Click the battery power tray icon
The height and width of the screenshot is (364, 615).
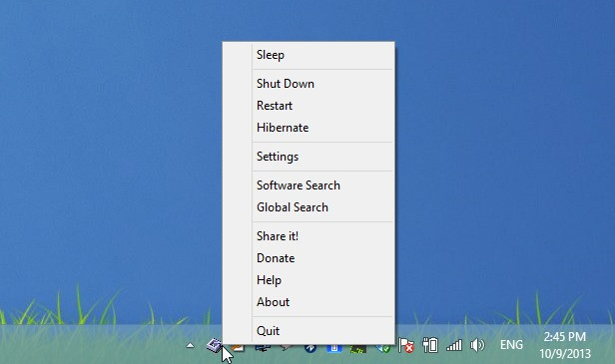pyautogui.click(x=430, y=345)
